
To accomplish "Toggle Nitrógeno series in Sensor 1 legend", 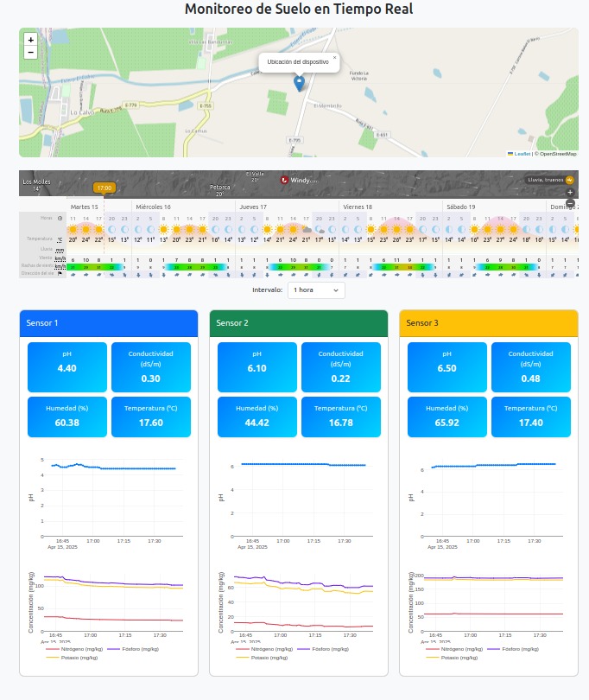I will click(74, 649).
